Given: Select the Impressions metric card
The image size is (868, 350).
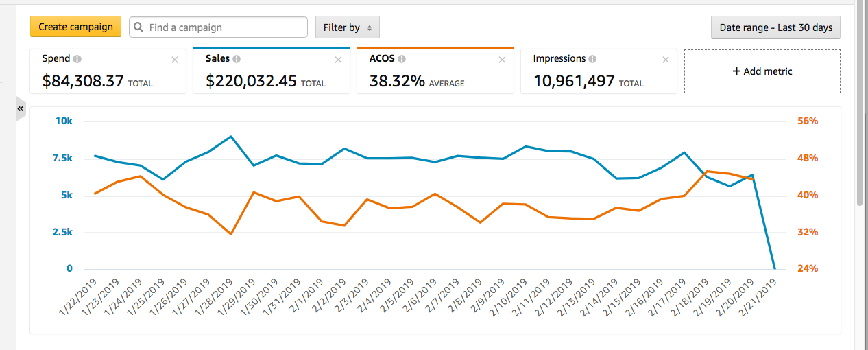Looking at the screenshot, I should (599, 71).
